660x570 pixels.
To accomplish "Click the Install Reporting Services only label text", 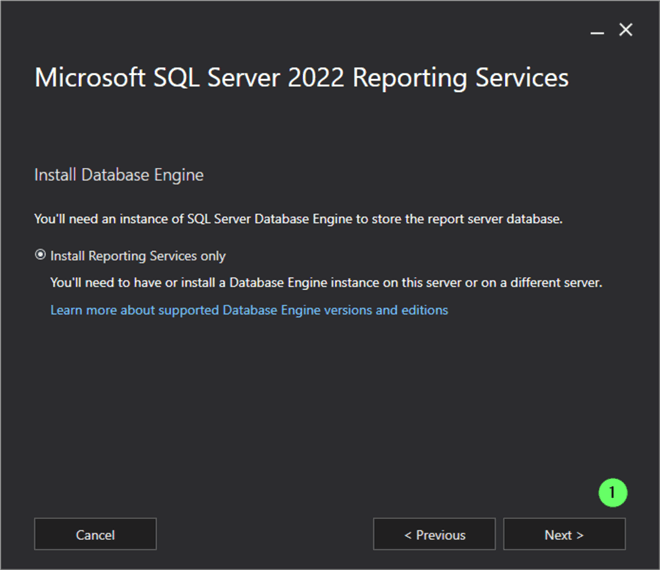I will 138,255.
